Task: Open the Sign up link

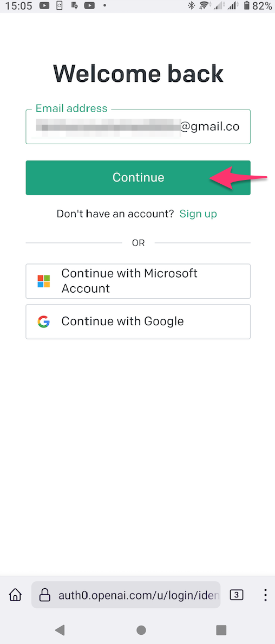Action: (198, 214)
